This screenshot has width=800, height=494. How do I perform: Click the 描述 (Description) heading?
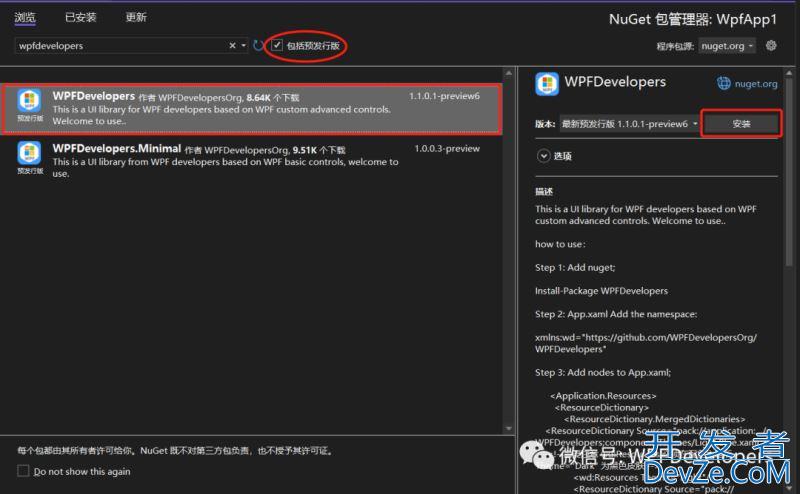544,191
